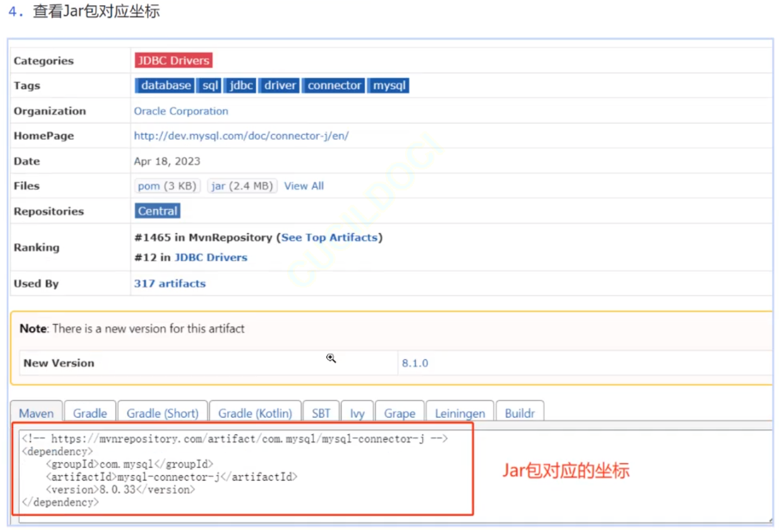
Task: Select the database tag
Action: pos(165,86)
